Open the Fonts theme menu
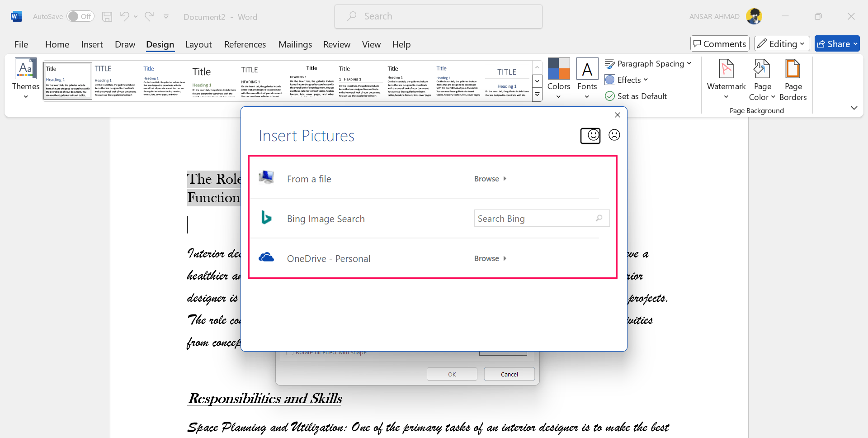Image resolution: width=868 pixels, height=438 pixels. [x=587, y=79]
